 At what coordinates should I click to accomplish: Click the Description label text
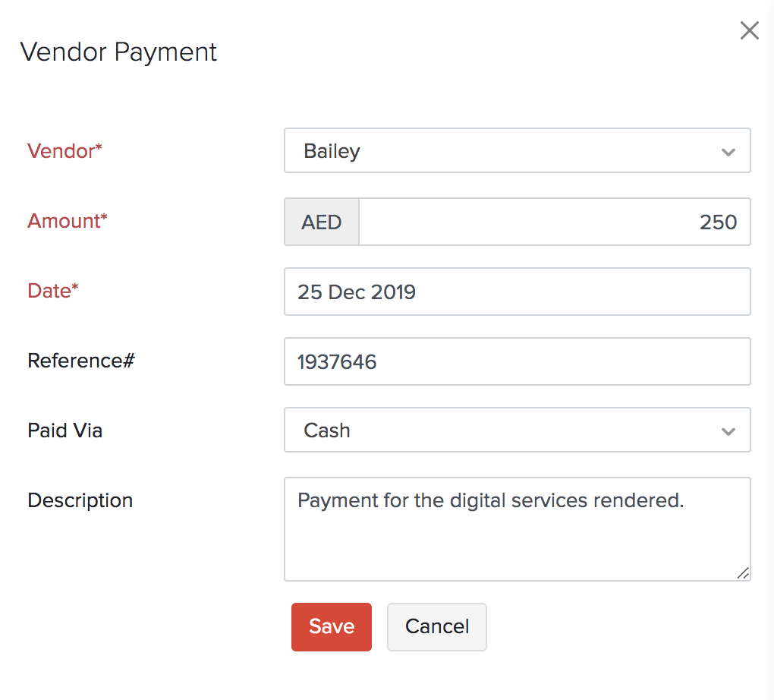pyautogui.click(x=80, y=500)
